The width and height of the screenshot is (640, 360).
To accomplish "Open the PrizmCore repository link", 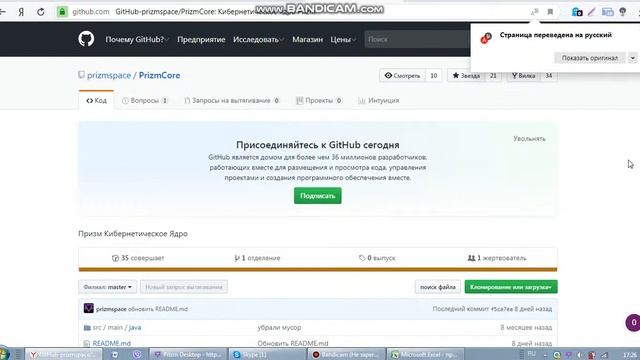I will 159,76.
